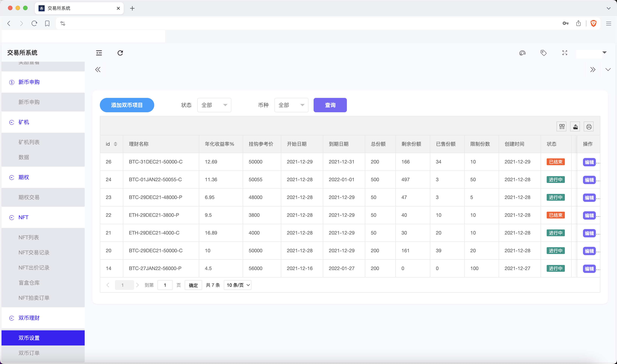The width and height of the screenshot is (617, 364).
Task: Edit row BTC-27JAN22-56000-P
Action: 589,269
